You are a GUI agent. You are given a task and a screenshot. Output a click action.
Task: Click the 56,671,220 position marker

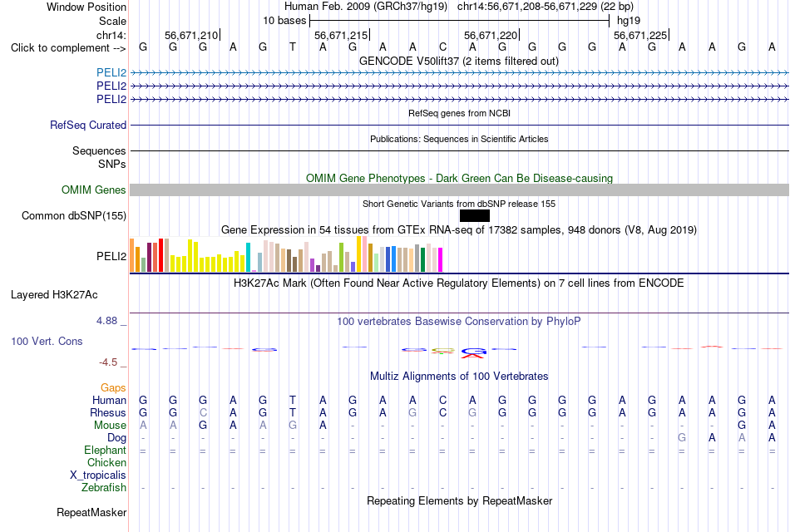[x=491, y=35]
